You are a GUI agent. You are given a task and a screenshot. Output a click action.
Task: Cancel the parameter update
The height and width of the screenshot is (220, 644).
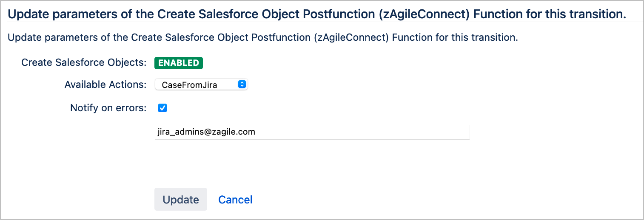[235, 200]
